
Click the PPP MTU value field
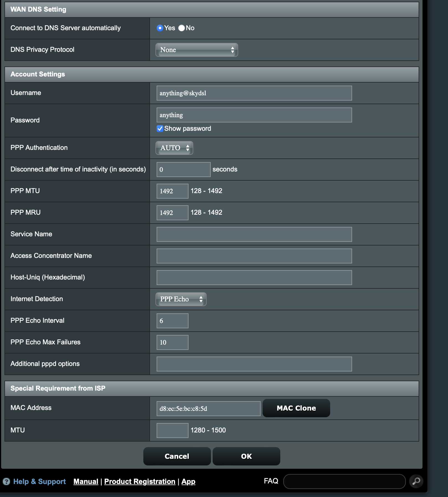point(172,191)
